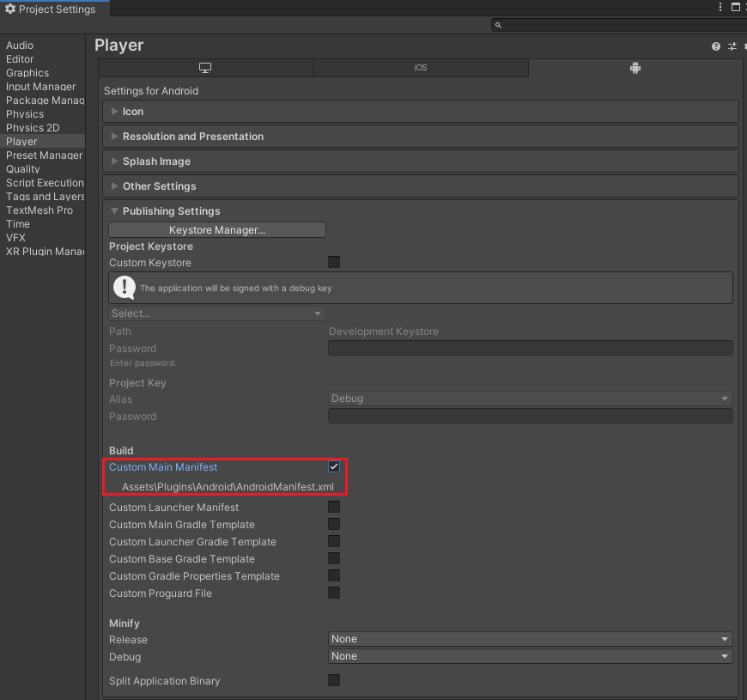Open the Keystore Manager
The image size is (747, 700).
[216, 229]
